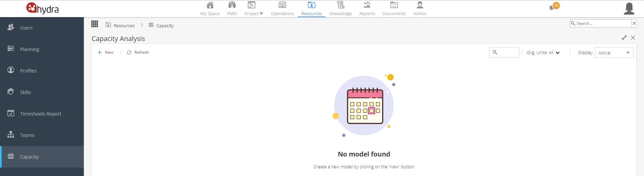This screenshot has width=644, height=176.
Task: Select the Resources top icon
Action: (312, 5)
